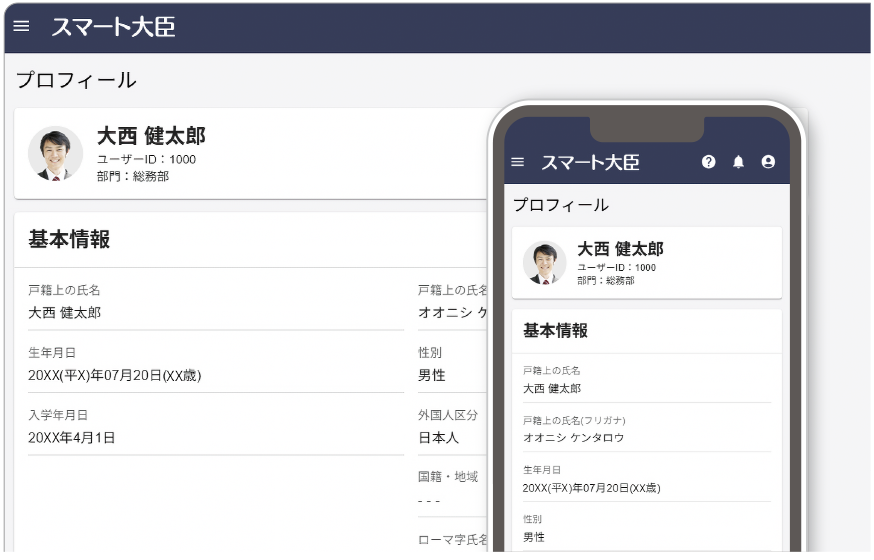This screenshot has height=560, width=874.
Task: Click the desktop profile photo of 大西 健太郎
Action: [55, 153]
